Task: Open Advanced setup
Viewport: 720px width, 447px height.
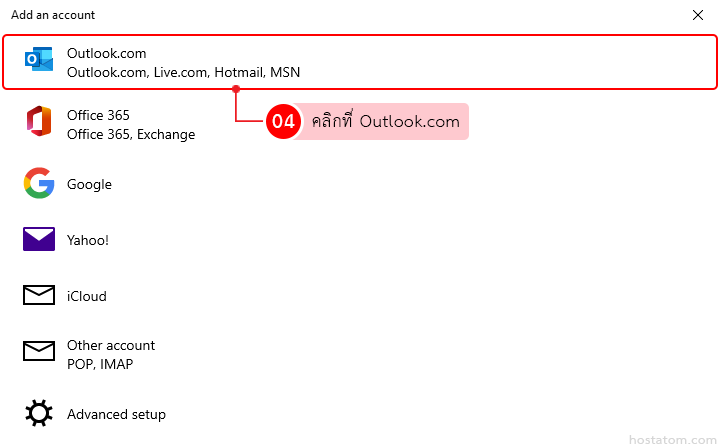Action: [x=116, y=414]
